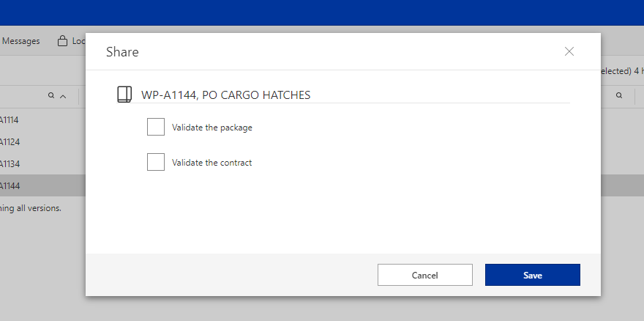This screenshot has width=644, height=321.
Task: Save the share settings
Action: (532, 275)
